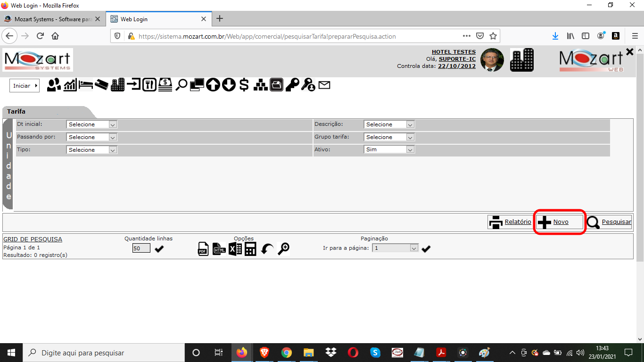Expand the Descrição dropdown
644x362 pixels.
pyautogui.click(x=389, y=124)
